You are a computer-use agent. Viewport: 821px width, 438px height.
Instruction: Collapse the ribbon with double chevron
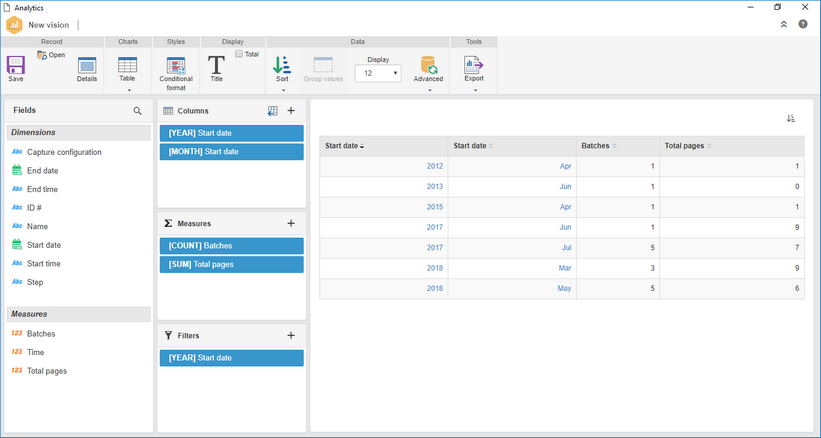tap(784, 25)
